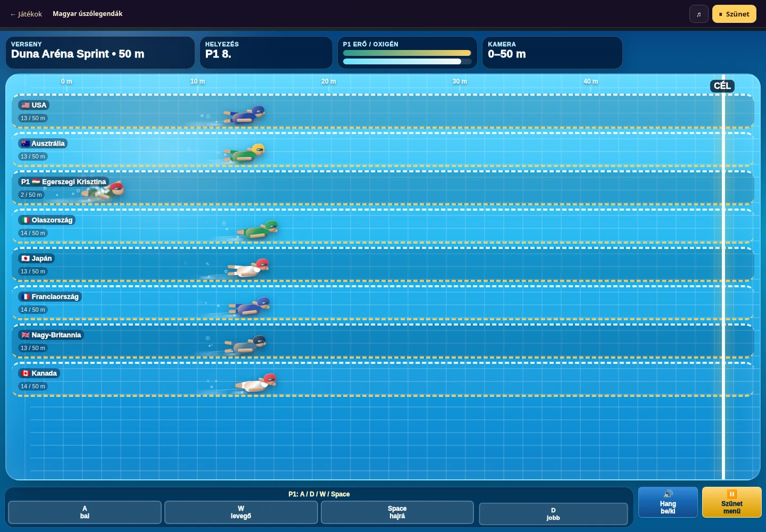This screenshot has width=766, height=532.
Task: Click the "P1: A / D / W / Space" hint
Action: pos(319,494)
